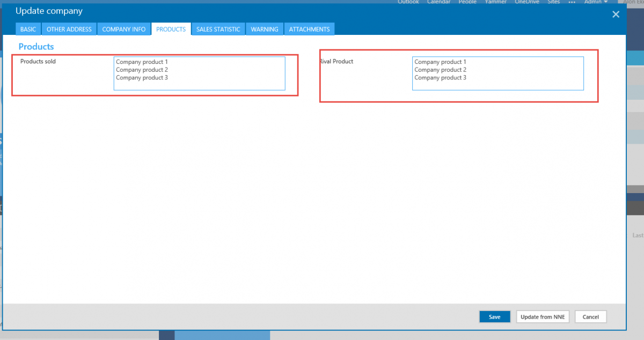This screenshot has width=644, height=340.
Task: Open the OneDrive link in top bar
Action: pos(527,2)
